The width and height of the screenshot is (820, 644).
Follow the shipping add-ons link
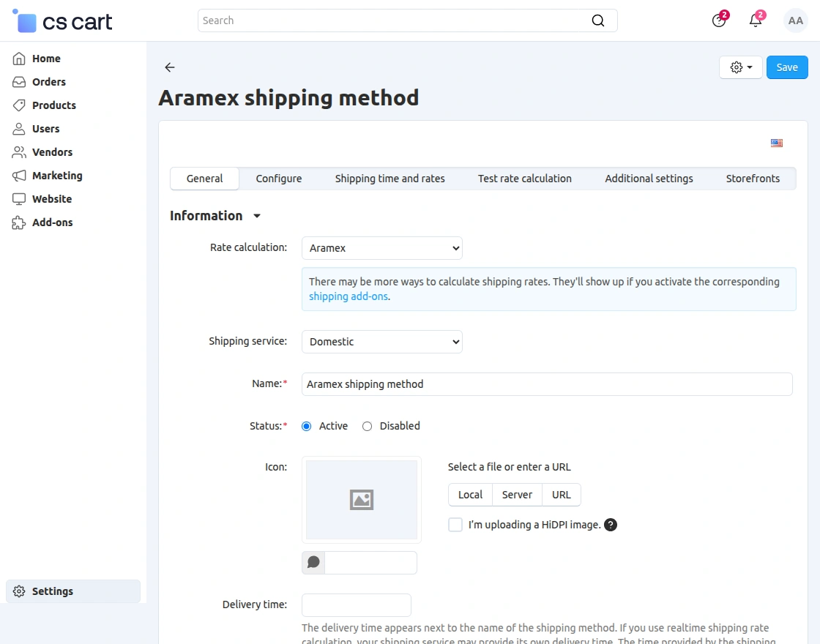(348, 296)
